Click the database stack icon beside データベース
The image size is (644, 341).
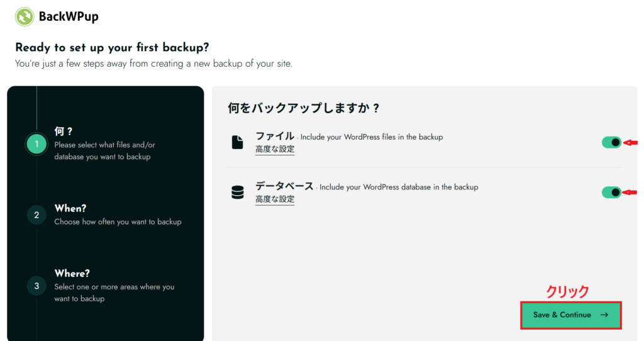click(x=237, y=193)
